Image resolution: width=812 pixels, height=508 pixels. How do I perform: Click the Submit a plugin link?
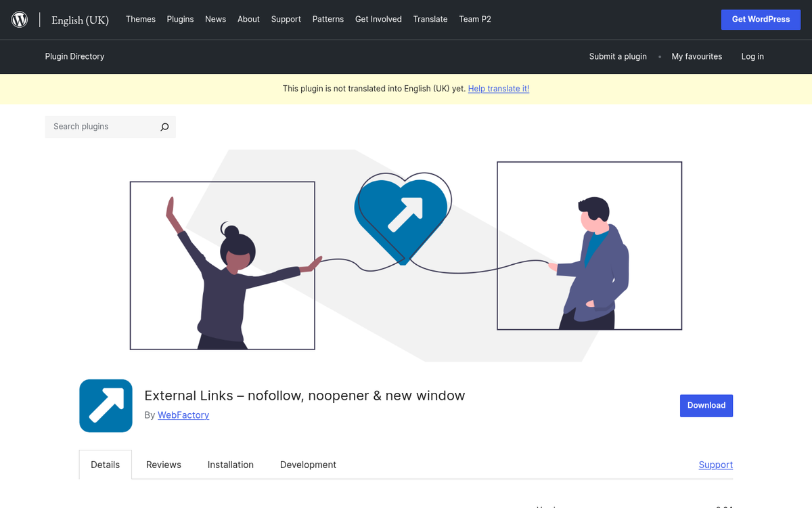click(x=618, y=56)
